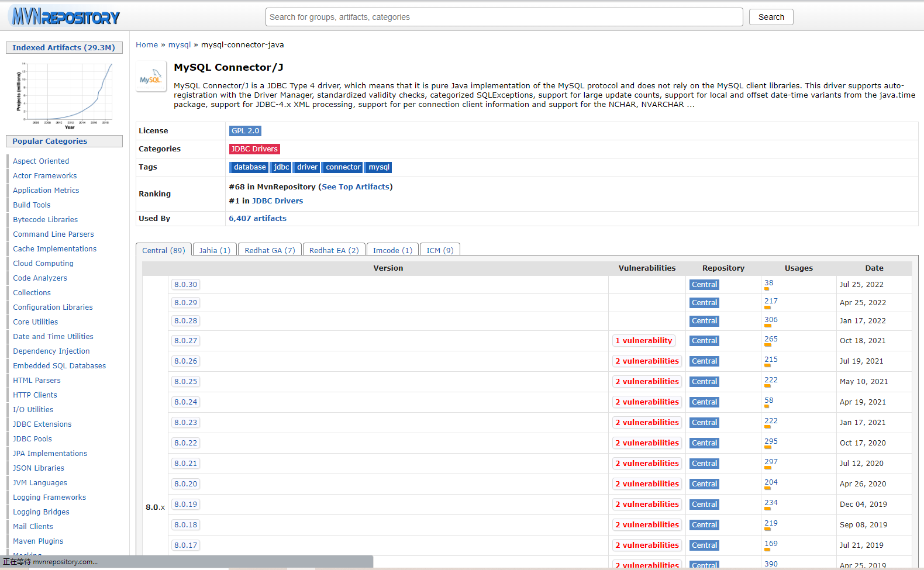View the 1 vulnerability link for 8.0.27

point(643,341)
